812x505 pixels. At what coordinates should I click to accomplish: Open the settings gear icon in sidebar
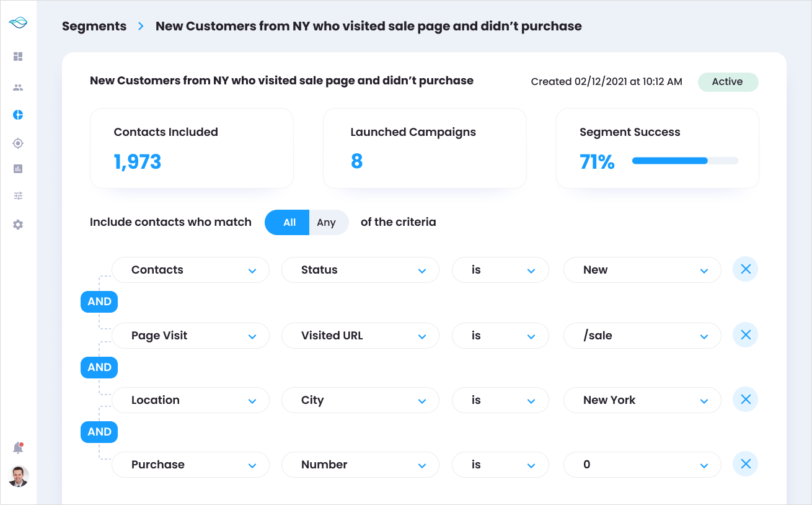(18, 225)
